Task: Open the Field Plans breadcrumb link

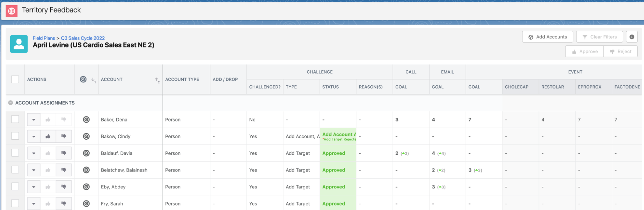Action: point(44,38)
